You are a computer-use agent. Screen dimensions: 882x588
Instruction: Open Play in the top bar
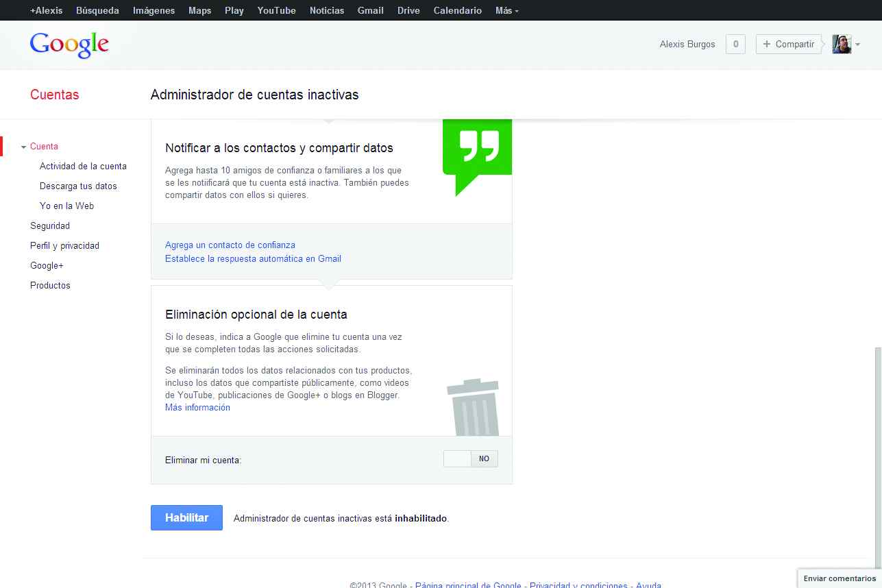pos(234,10)
